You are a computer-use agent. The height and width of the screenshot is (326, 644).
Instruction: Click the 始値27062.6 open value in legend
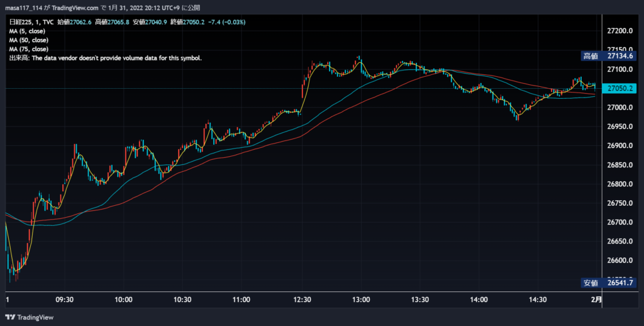tap(74, 22)
